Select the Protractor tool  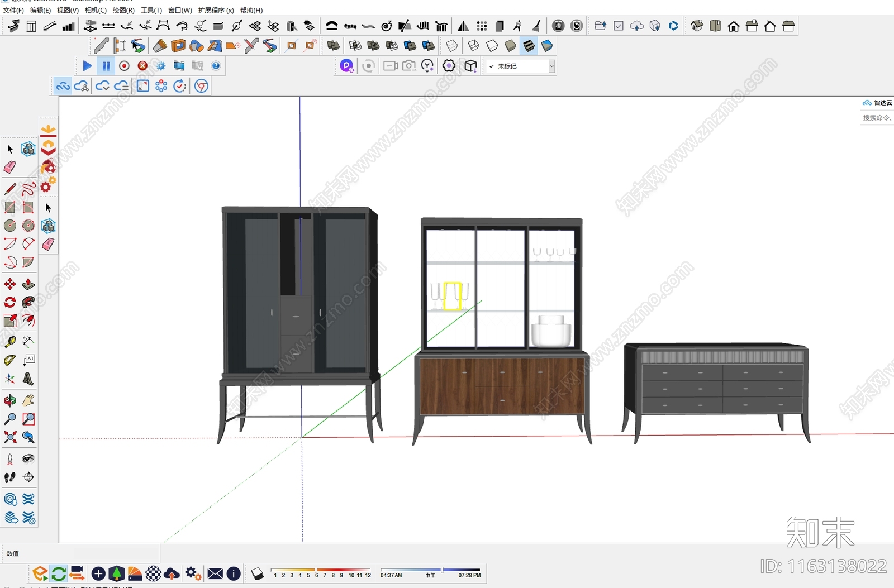pyautogui.click(x=9, y=361)
